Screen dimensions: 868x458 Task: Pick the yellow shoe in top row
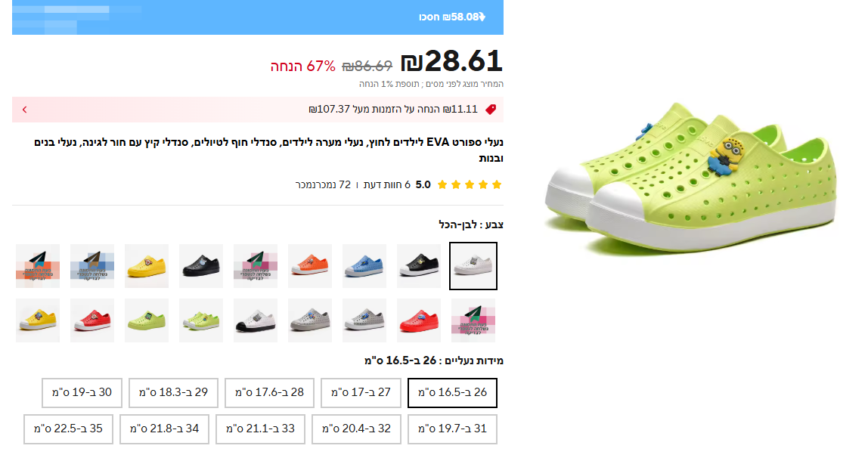pos(147,265)
